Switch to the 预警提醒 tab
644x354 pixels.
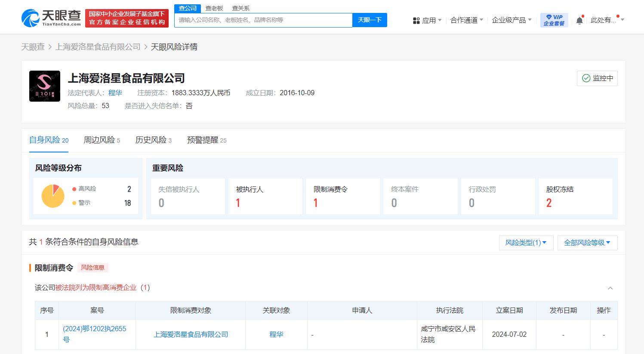pos(207,140)
